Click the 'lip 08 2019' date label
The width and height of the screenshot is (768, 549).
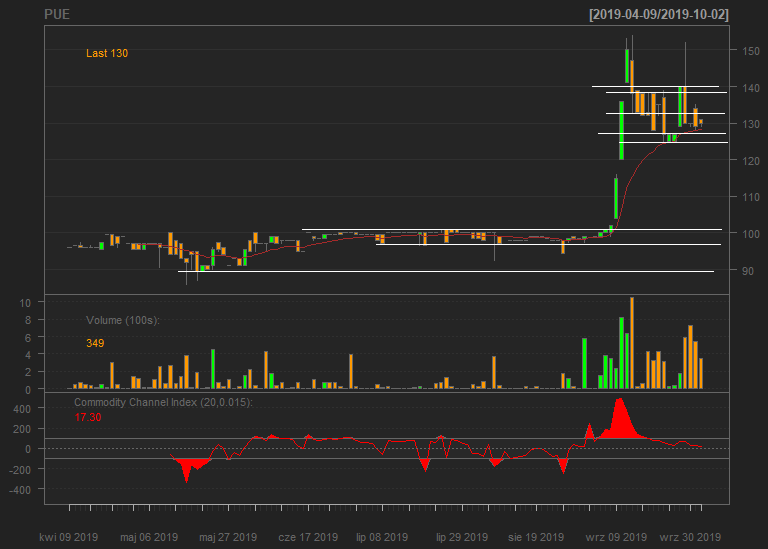pos(382,537)
